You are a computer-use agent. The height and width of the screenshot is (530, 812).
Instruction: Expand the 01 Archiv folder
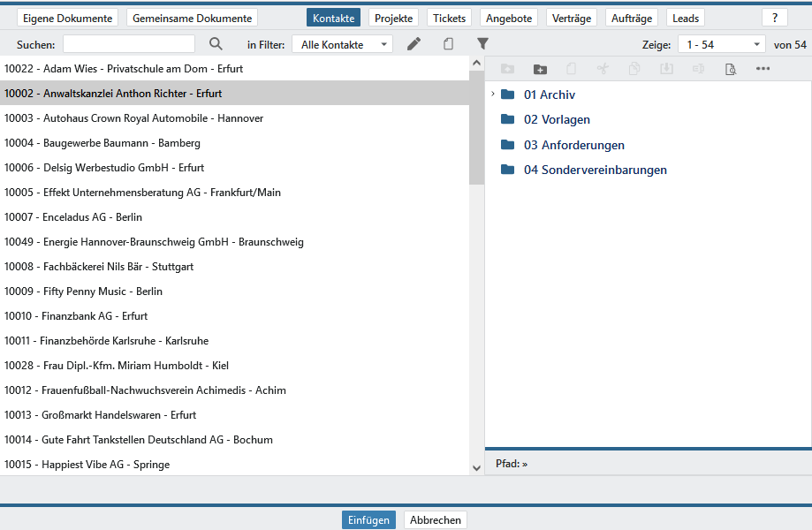coord(493,95)
